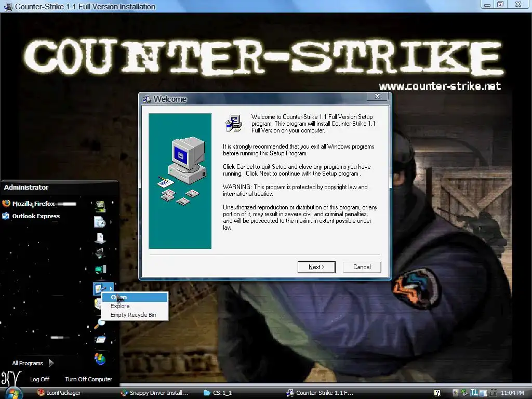Click the green check safely-remove tray icon
532x399 pixels.
[x=464, y=393]
